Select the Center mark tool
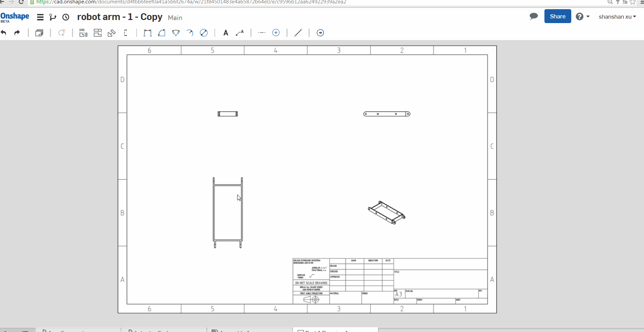644x332 pixels. tap(276, 33)
